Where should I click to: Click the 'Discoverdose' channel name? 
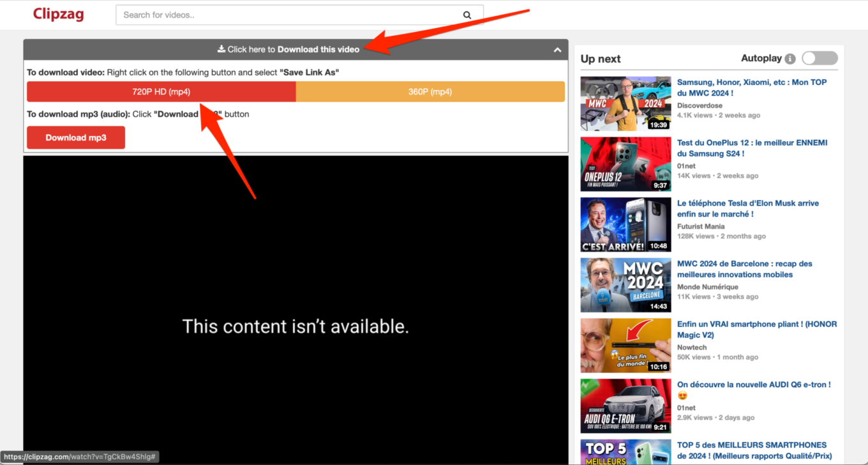pos(700,105)
